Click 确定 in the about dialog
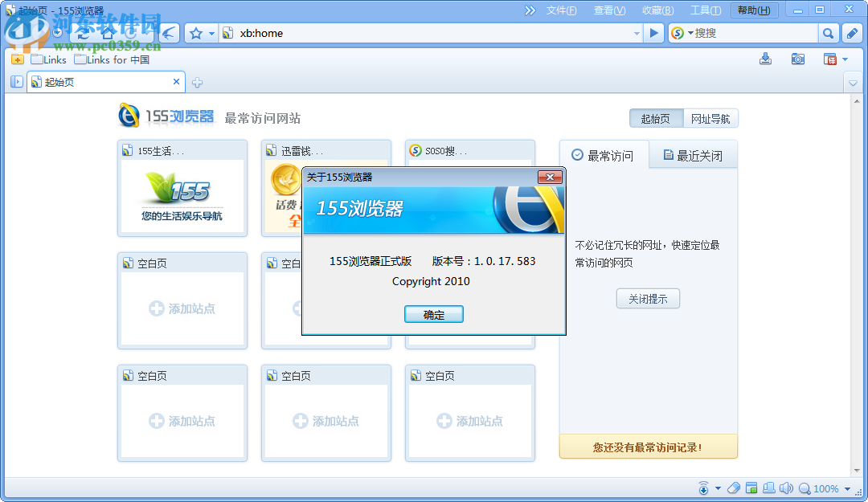The height and width of the screenshot is (502, 868). pos(434,314)
